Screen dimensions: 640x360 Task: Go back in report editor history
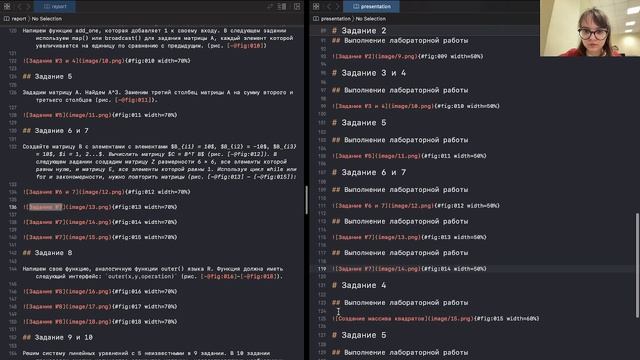point(19,7)
